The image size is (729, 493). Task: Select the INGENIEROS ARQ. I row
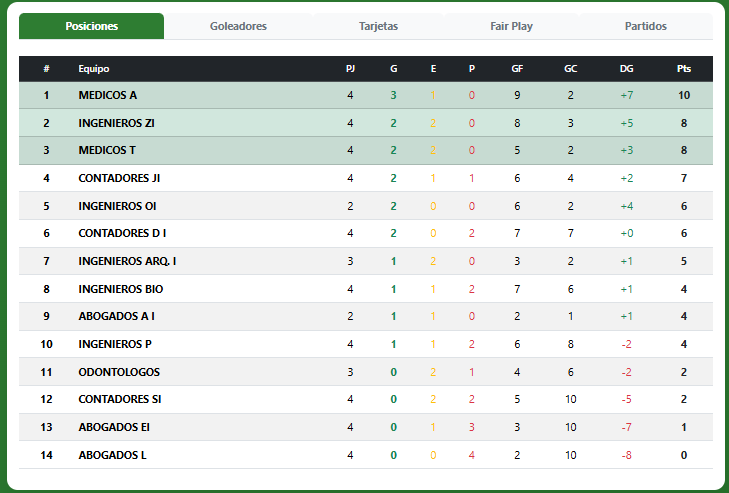(366, 261)
